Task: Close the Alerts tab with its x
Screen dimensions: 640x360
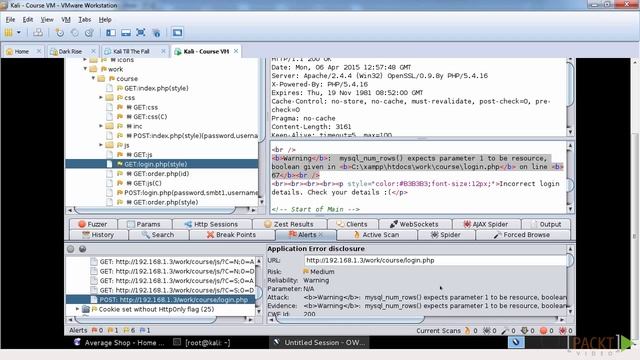Action: (x=321, y=235)
